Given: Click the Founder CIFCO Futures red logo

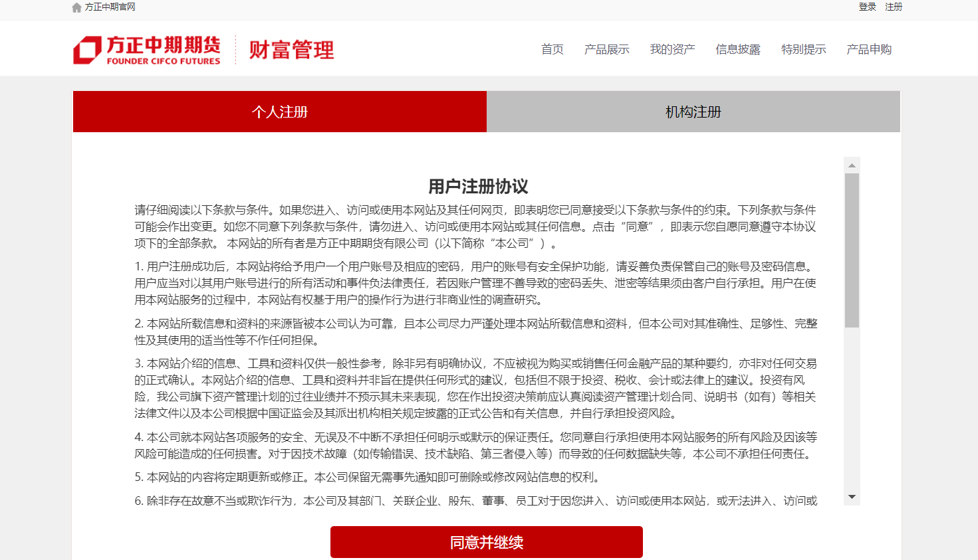Looking at the screenshot, I should [147, 50].
